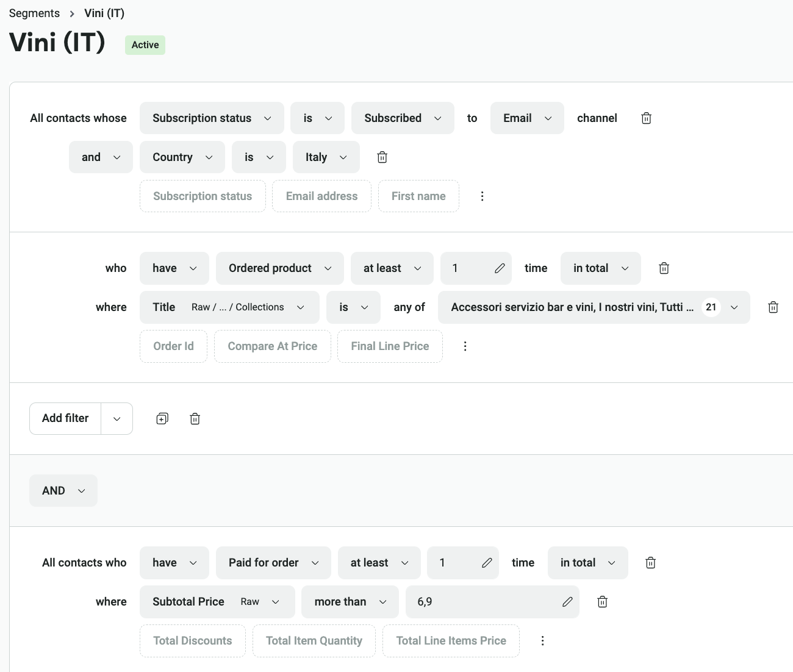Delete the Ordered product condition
This screenshot has width=793, height=672.
(x=664, y=268)
